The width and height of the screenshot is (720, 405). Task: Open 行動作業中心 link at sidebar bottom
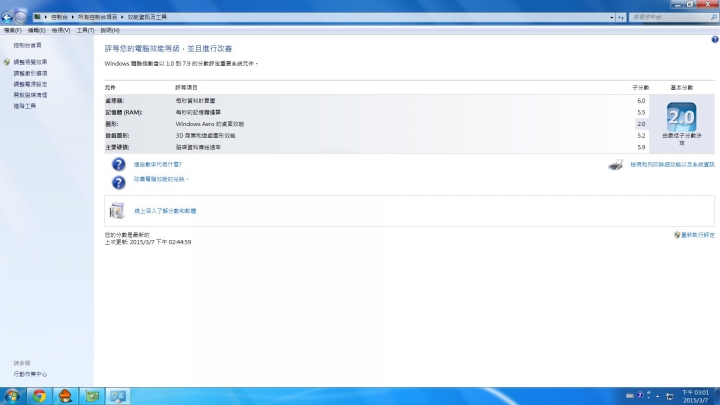click(30, 374)
